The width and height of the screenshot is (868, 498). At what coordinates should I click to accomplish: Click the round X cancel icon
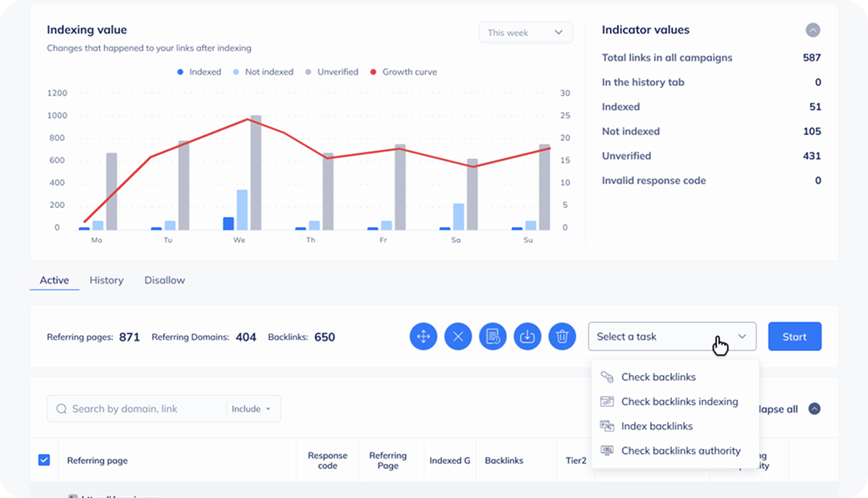[458, 337]
